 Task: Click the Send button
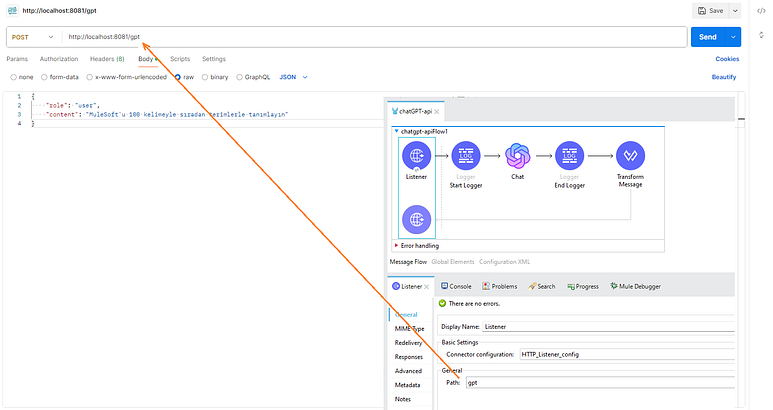point(708,37)
